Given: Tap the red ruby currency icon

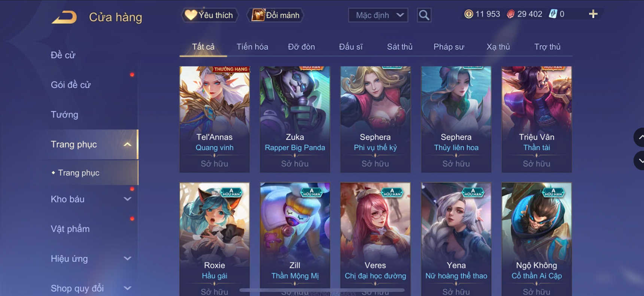Looking at the screenshot, I should (510, 14).
